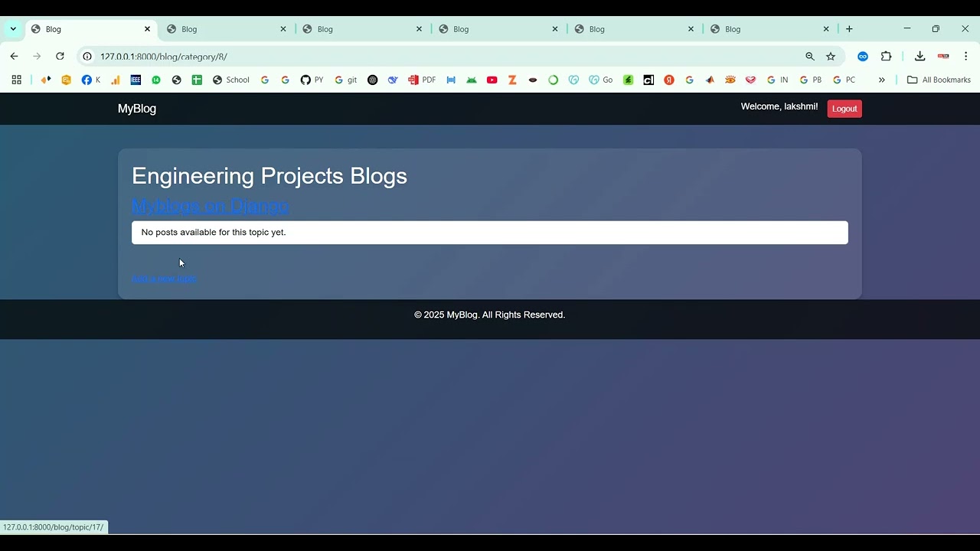Switch to the sixth Blog tab
Viewport: 980px width, 551px height.
point(769,29)
